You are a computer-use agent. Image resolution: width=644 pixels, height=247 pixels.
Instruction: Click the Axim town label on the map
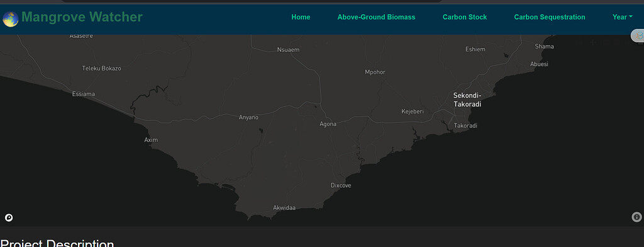click(x=151, y=140)
